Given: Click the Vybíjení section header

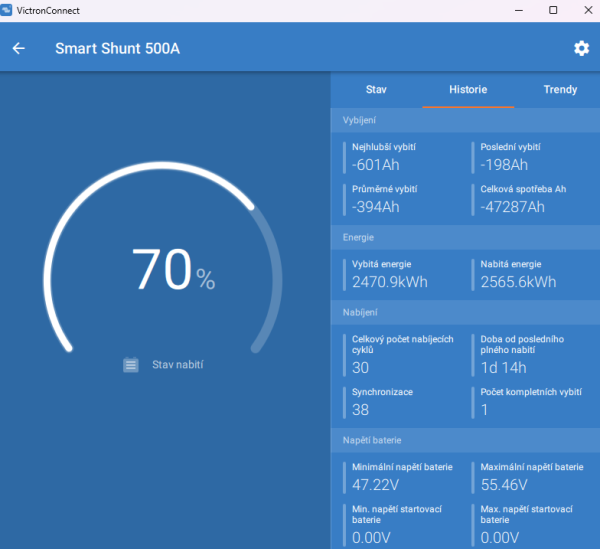Looking at the screenshot, I should pos(465,120).
